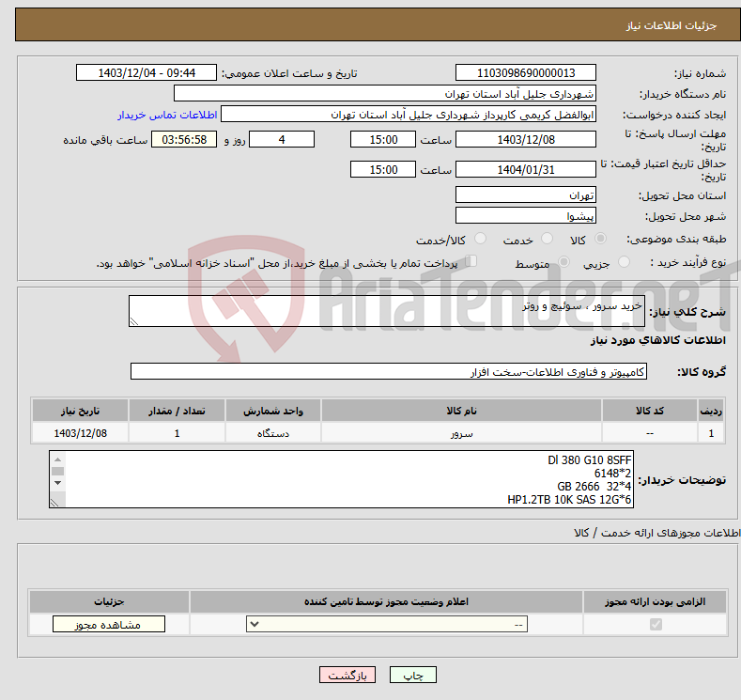741x700 pixels.
Task: Open the اعلام وضعیت مجوز dropdown
Action: point(387,625)
